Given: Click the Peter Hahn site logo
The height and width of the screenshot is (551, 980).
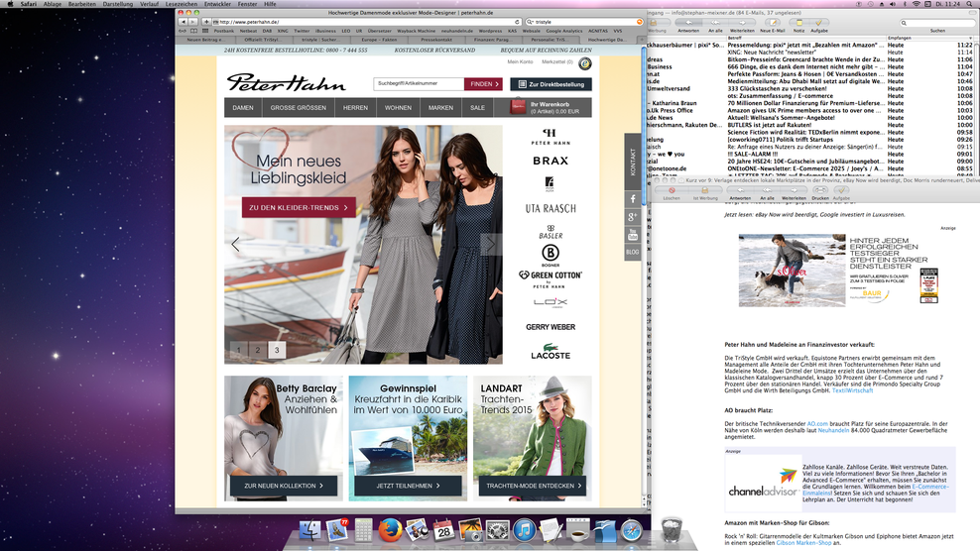Looking at the screenshot, I should [286, 82].
